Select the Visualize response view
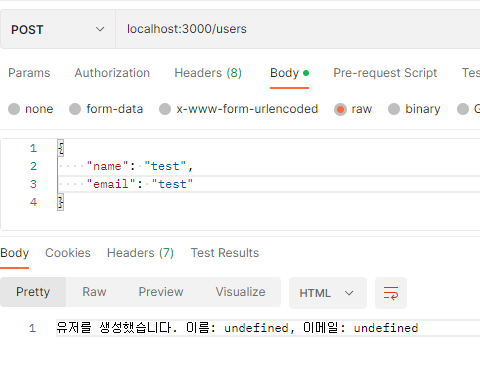Image resolution: width=480 pixels, height=366 pixels. point(240,292)
